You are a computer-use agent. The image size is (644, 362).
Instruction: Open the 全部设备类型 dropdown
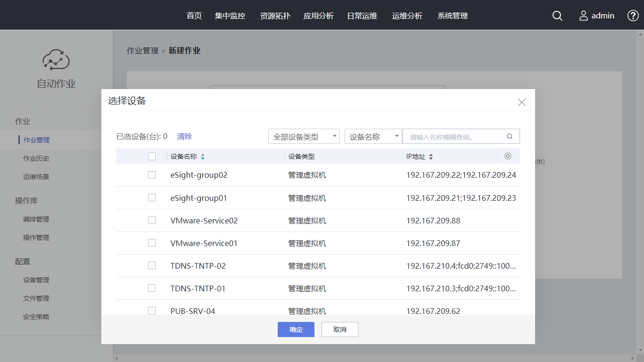tap(304, 137)
